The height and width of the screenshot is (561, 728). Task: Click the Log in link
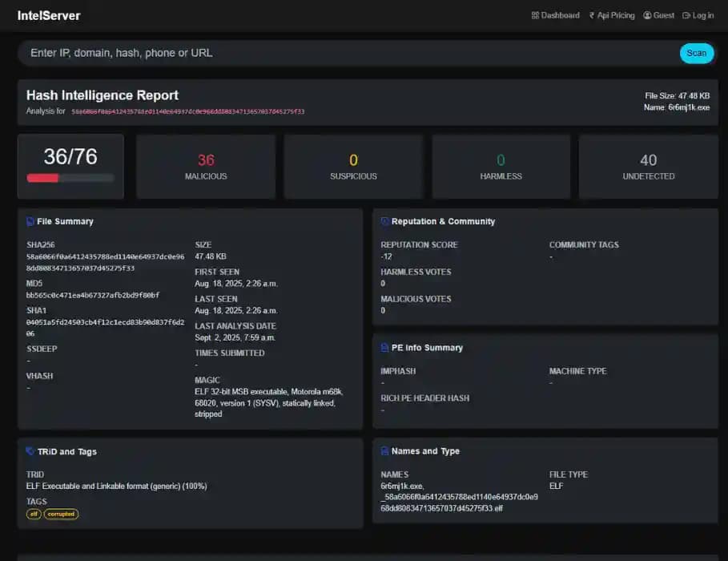pyautogui.click(x=698, y=15)
